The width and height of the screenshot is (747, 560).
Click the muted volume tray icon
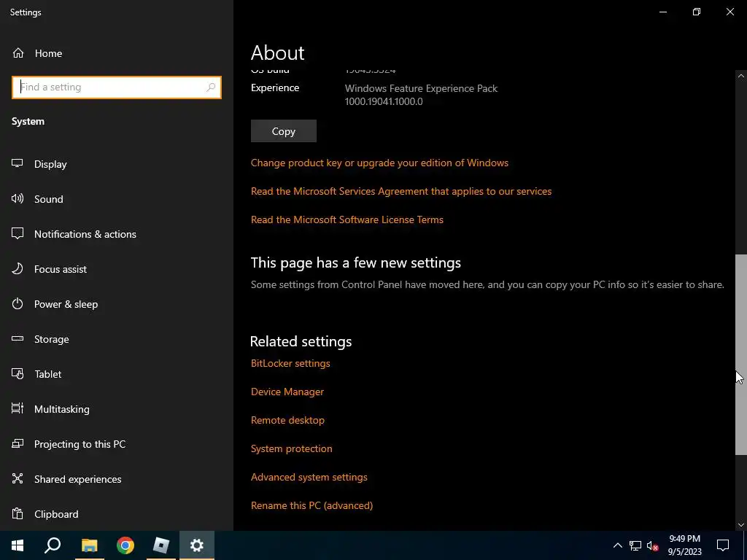[652, 545]
